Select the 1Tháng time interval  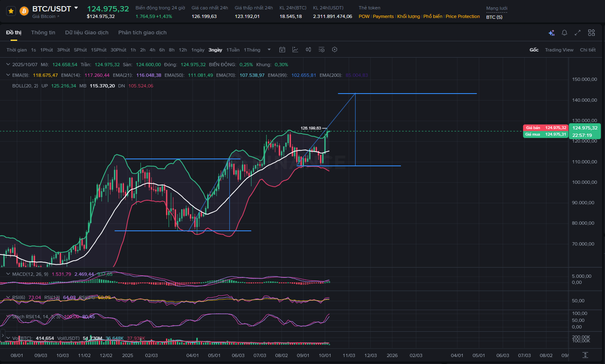[x=252, y=50]
